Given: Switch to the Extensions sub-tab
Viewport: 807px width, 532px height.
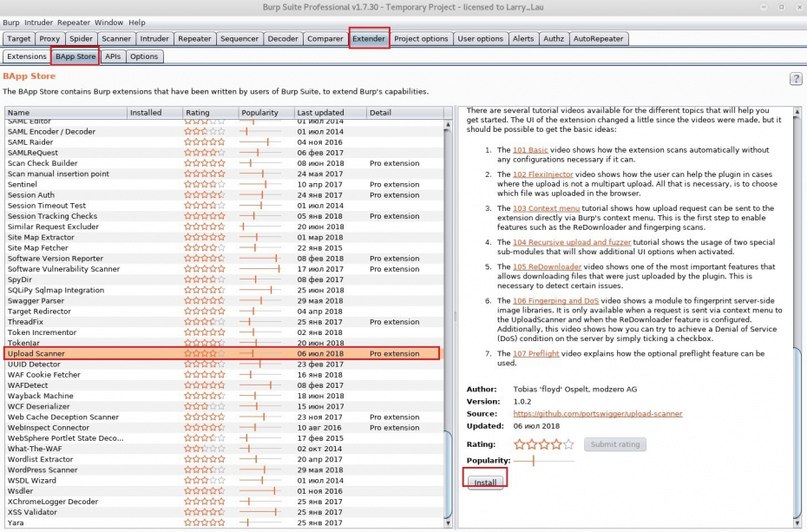Looking at the screenshot, I should point(27,57).
